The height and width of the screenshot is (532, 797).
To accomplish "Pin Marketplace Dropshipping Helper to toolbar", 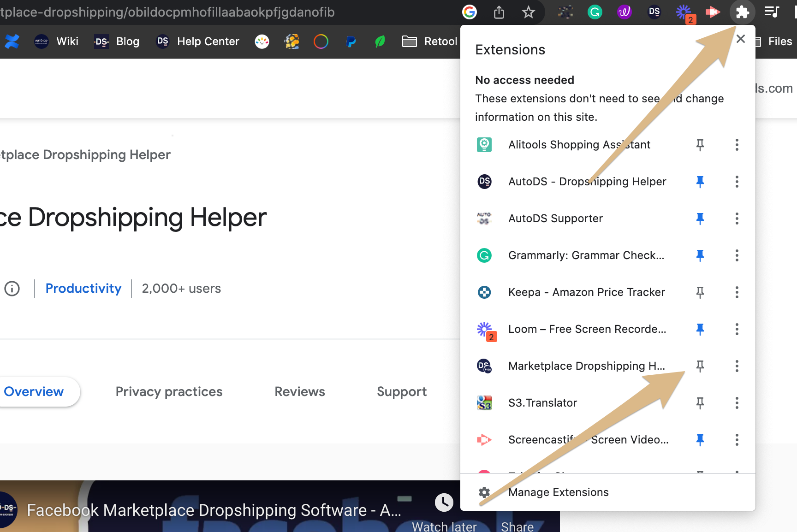I will (x=700, y=366).
